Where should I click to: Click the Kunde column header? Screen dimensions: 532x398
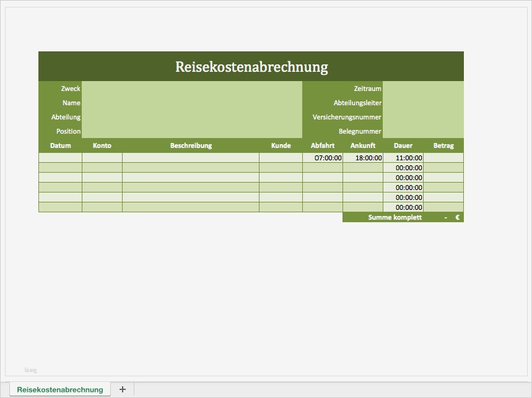281,145
